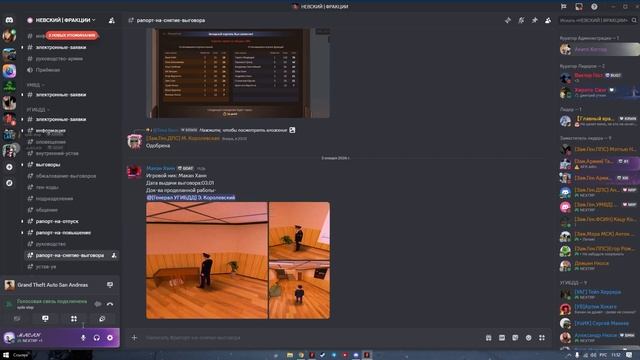Screen dimensions: 640x360
Task: Open User Settings gear icon
Action: 110,338
